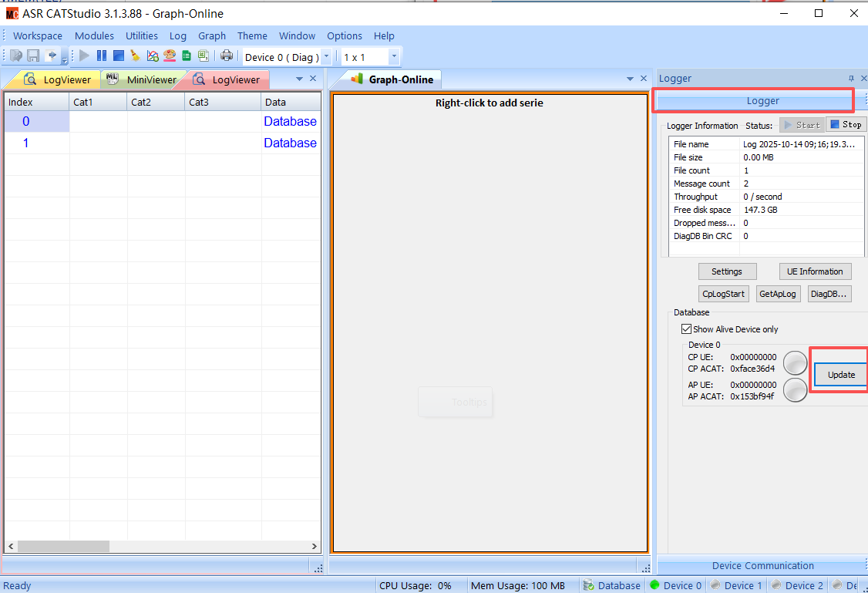Expand the Device Communication section
This screenshot has height=593, width=868.
[762, 566]
